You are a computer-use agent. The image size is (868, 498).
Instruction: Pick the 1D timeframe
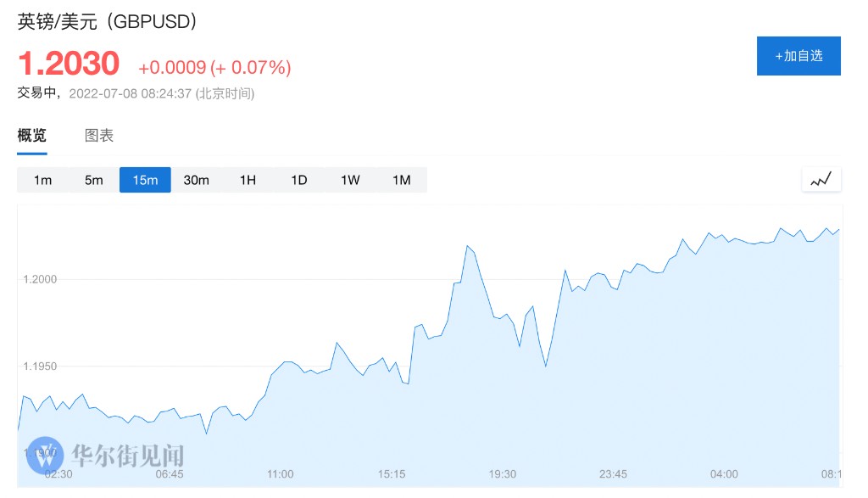coord(298,180)
